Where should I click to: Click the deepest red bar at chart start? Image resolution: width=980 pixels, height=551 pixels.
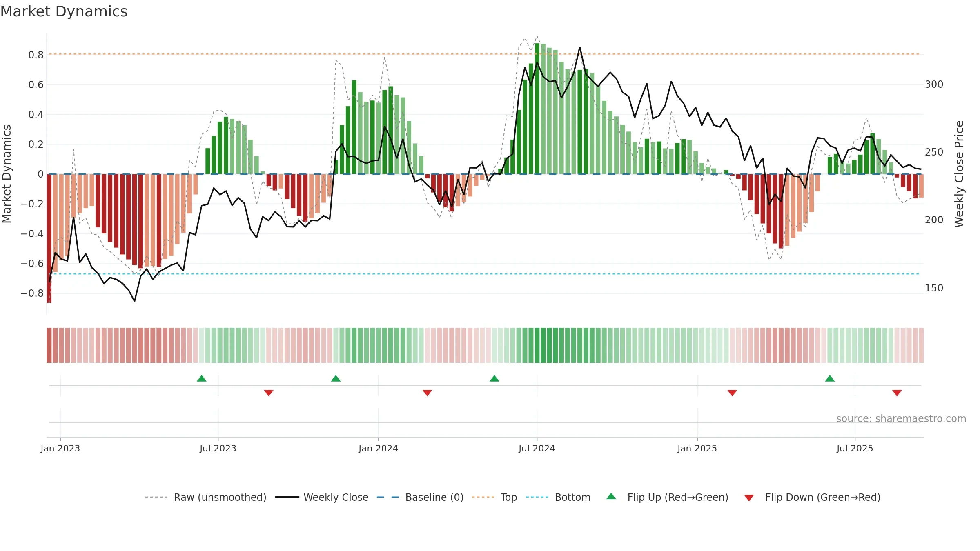click(49, 238)
